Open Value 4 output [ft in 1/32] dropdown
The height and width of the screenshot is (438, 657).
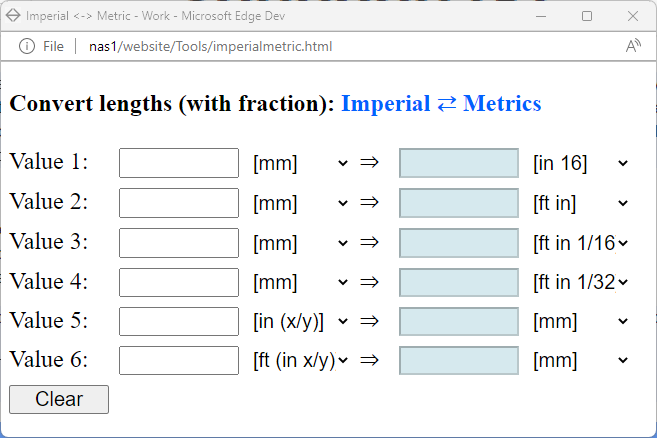[x=581, y=282]
